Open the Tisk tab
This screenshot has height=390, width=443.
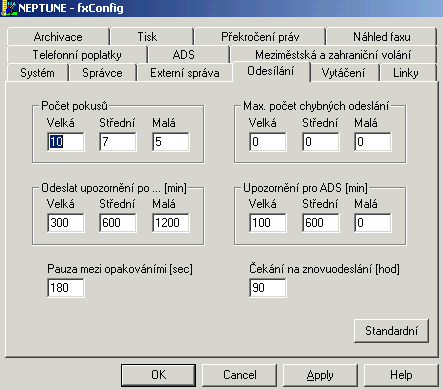147,37
